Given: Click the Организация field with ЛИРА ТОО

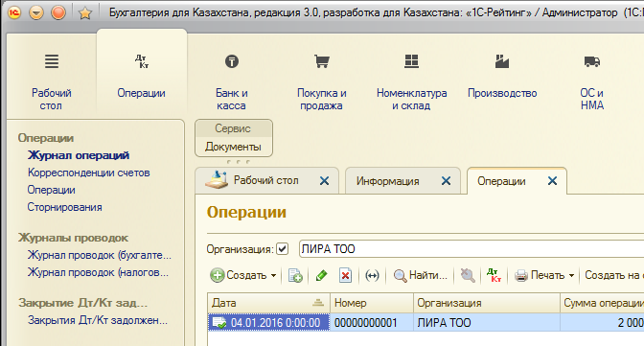Looking at the screenshot, I should (x=471, y=249).
